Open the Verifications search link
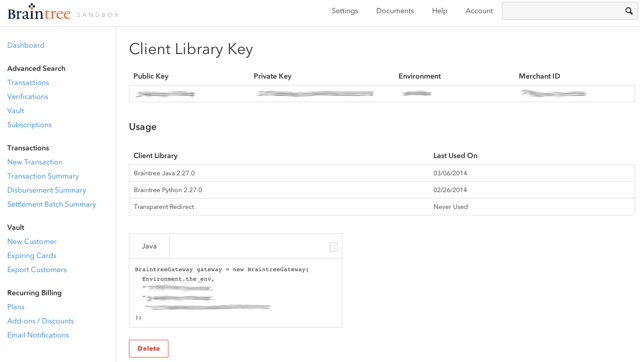 (x=27, y=97)
